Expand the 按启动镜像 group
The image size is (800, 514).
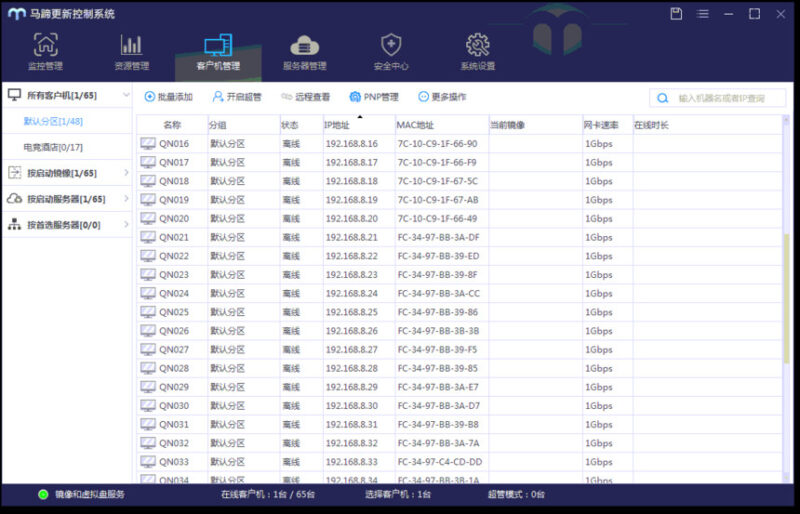point(126,173)
